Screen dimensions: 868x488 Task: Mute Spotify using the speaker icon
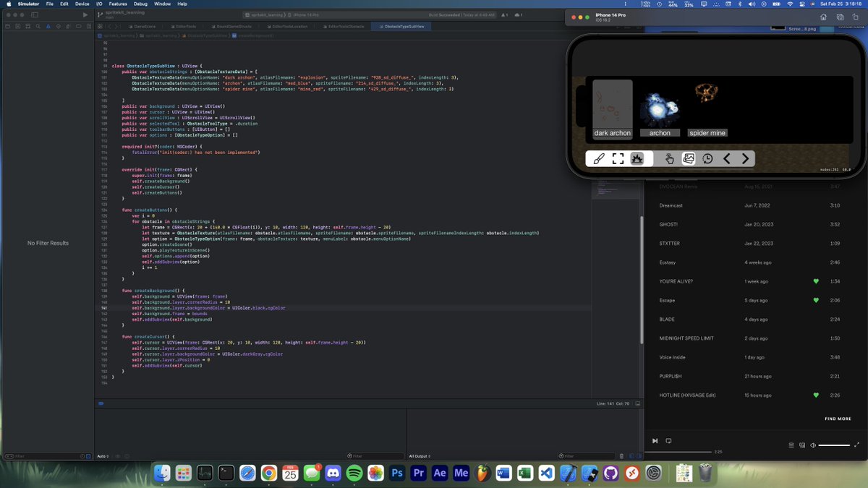[814, 445]
